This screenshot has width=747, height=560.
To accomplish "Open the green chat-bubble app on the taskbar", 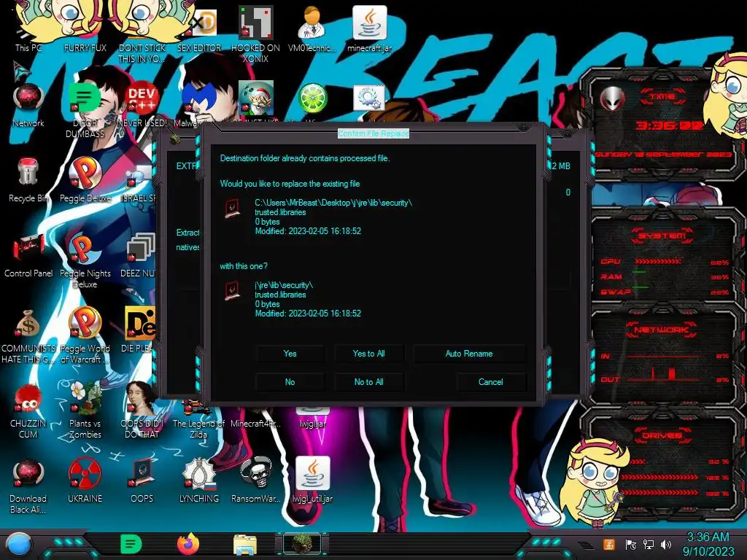I will (x=131, y=544).
